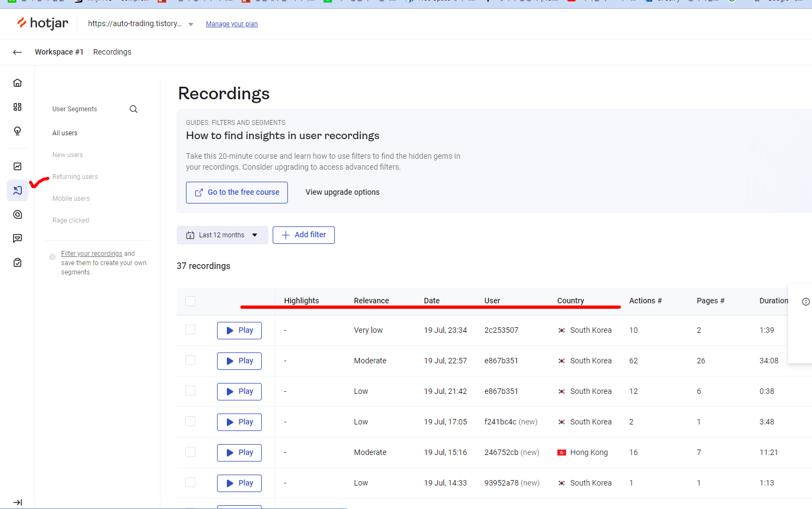Tick the checkbox for recording 246752cb
The width and height of the screenshot is (812, 509).
(x=190, y=452)
